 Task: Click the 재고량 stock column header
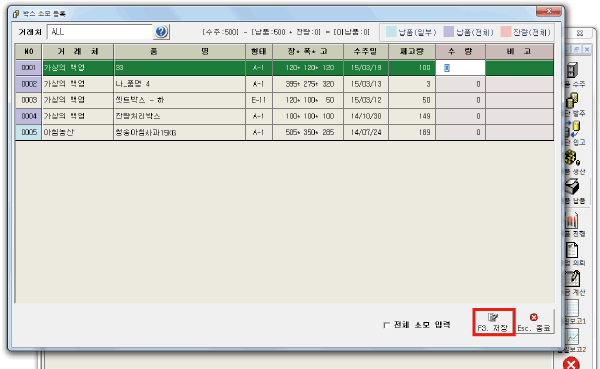pyautogui.click(x=412, y=51)
